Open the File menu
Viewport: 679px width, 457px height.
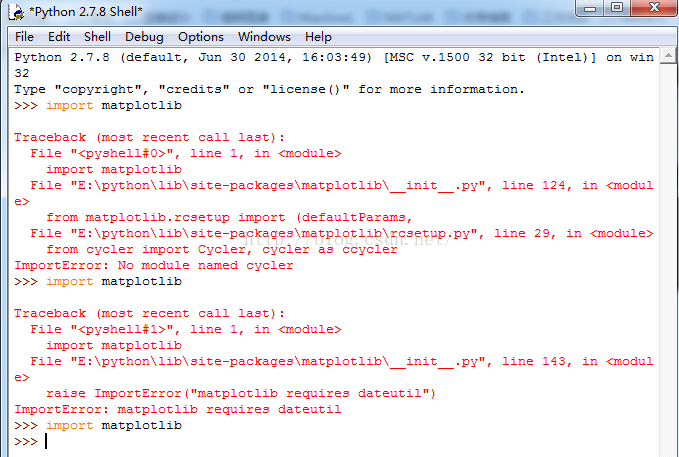[24, 37]
